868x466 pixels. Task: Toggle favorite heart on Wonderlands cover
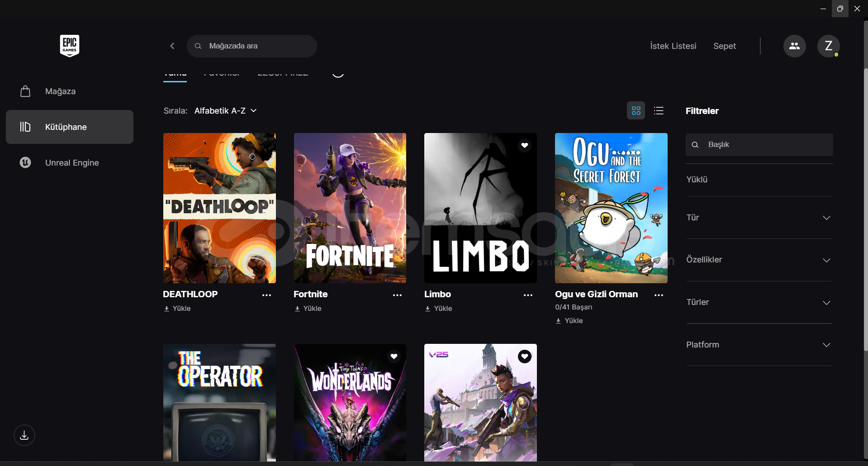point(394,357)
